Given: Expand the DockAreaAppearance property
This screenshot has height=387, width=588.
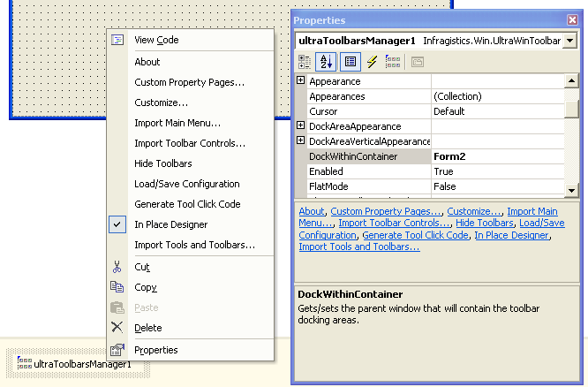Looking at the screenshot, I should pos(301,126).
